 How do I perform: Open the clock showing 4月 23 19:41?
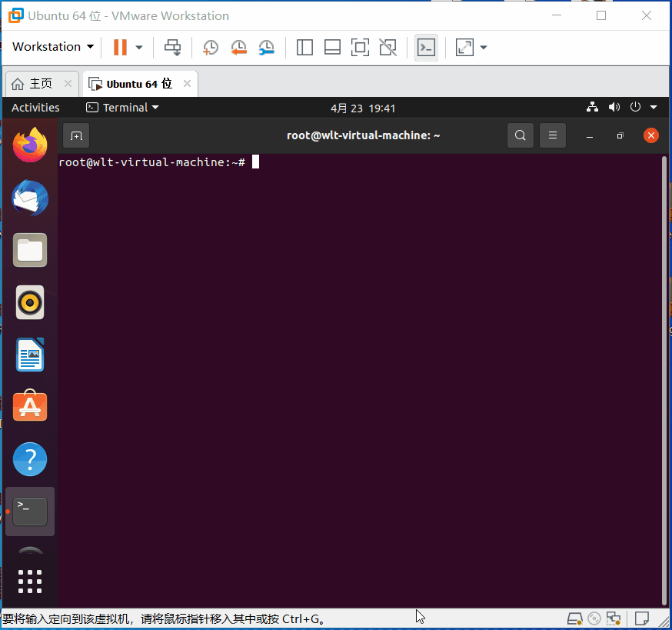point(363,108)
